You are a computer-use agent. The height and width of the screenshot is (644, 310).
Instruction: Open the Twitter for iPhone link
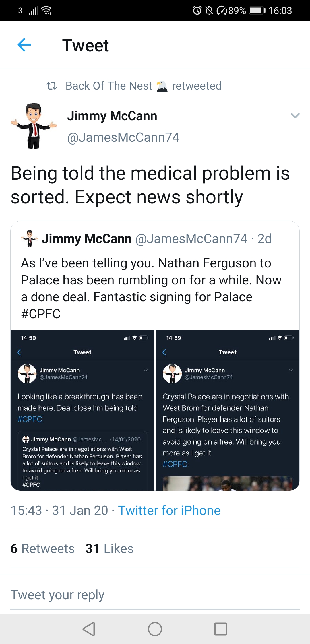169,511
